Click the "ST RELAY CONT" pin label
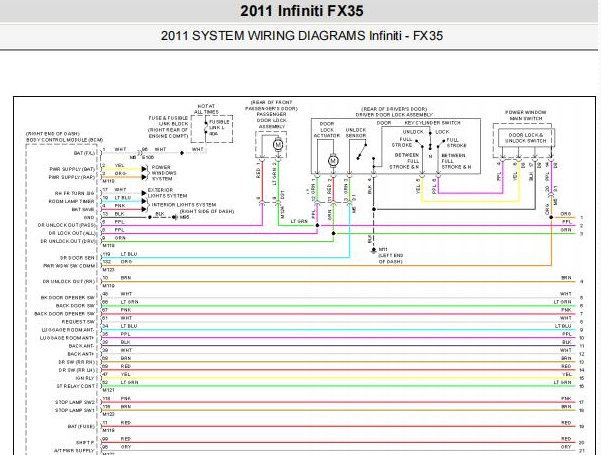The image size is (601, 455). click(76, 386)
